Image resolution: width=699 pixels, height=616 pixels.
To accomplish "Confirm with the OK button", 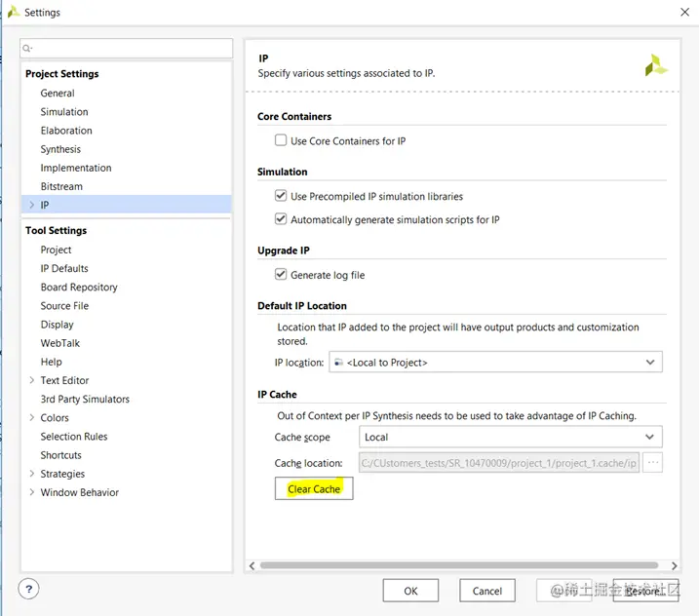I will (x=410, y=591).
